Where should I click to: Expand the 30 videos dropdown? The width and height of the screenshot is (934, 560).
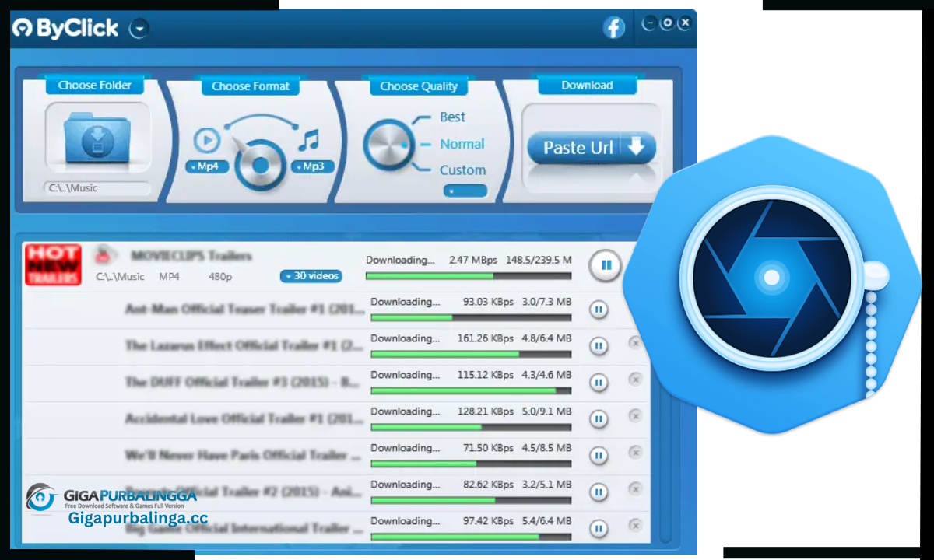coord(311,276)
